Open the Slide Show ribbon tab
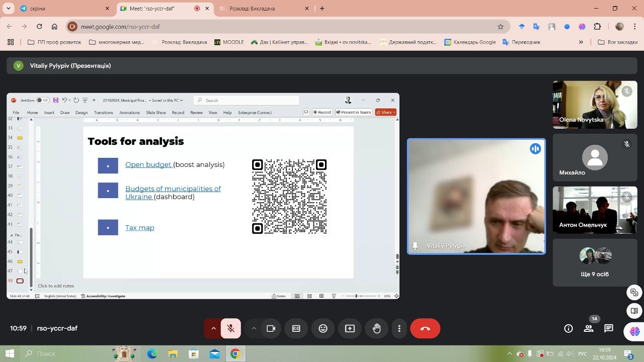This screenshot has height=362, width=644. tap(156, 113)
